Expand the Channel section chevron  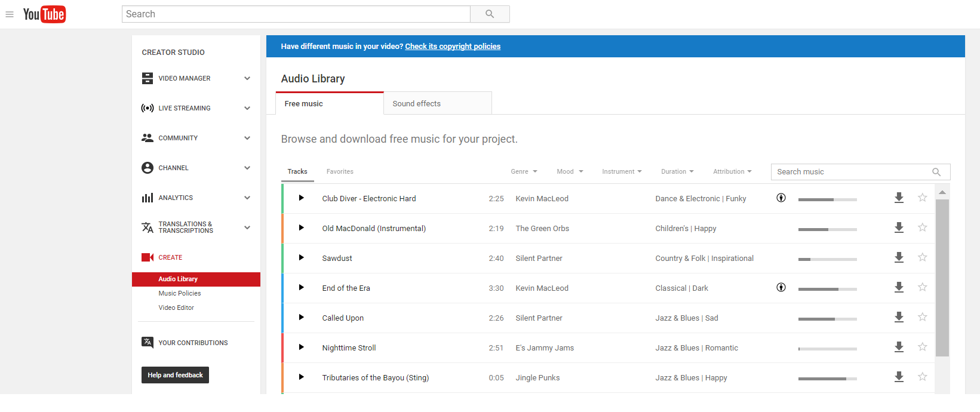coord(247,168)
